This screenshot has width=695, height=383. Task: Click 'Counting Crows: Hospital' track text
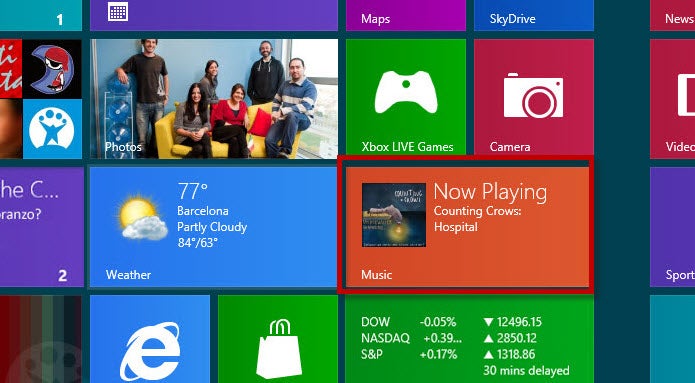pyautogui.click(x=477, y=219)
